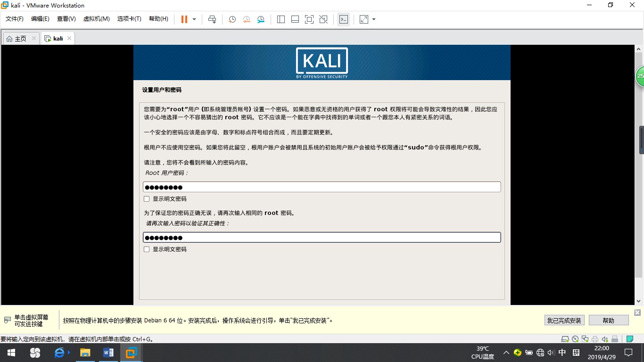Click the sound card status icon
The width and height of the screenshot is (644, 362).
click(605, 339)
